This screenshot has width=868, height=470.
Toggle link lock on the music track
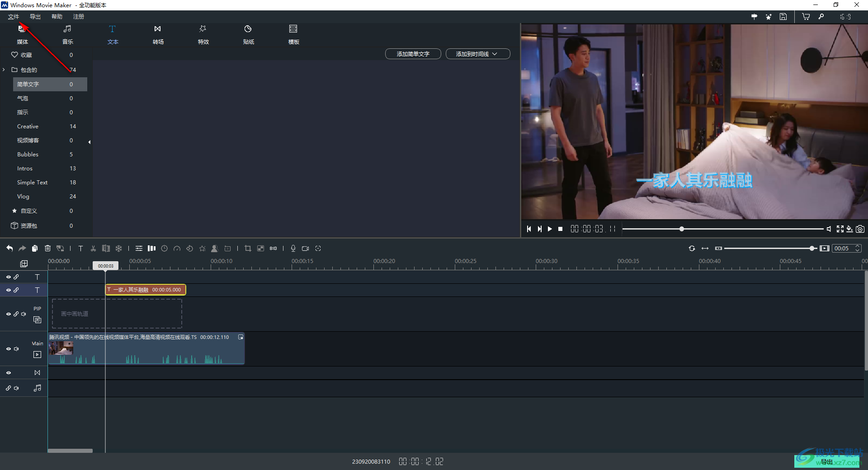click(8, 388)
